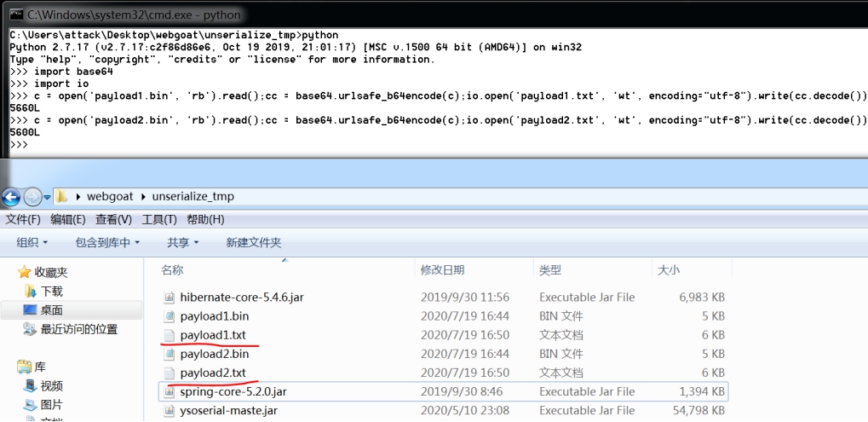Open the 文件(F) menu
The height and width of the screenshot is (422, 868).
23,219
